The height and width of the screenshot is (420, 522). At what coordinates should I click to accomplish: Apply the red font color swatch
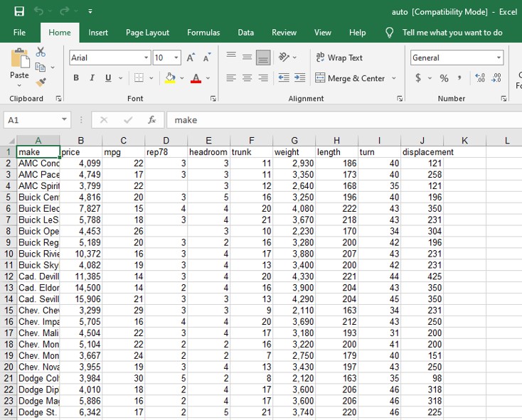[196, 78]
